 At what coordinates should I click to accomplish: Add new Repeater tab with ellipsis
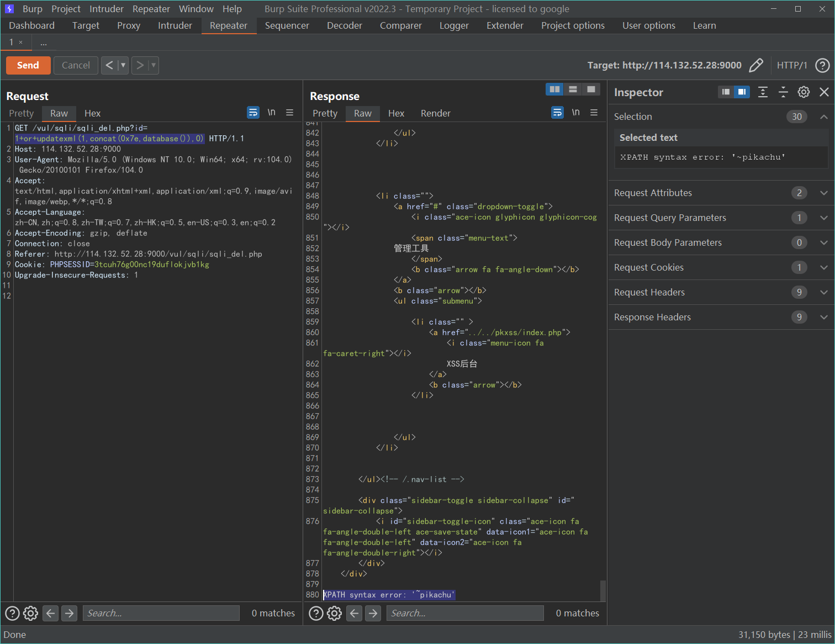pos(44,43)
